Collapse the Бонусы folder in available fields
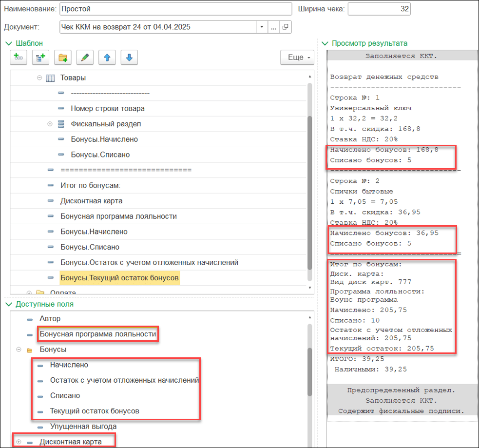Viewport: 479px width, 448px height. [x=19, y=350]
